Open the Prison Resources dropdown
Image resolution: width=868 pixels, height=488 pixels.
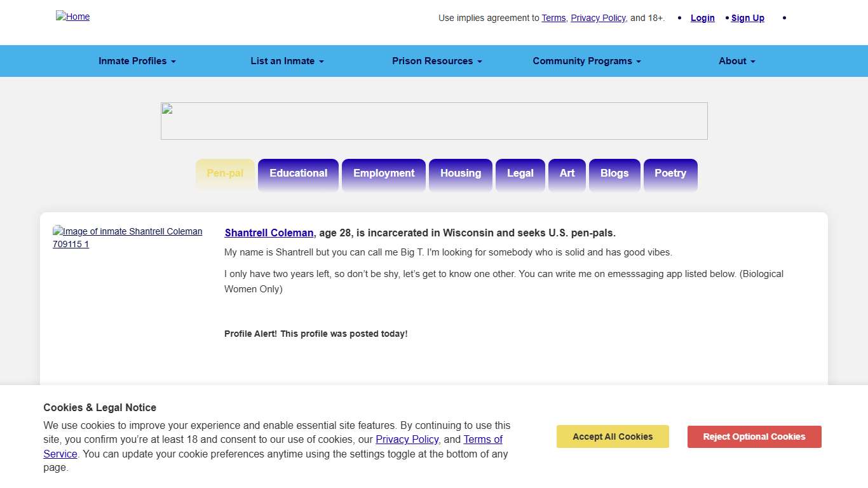tap(437, 61)
